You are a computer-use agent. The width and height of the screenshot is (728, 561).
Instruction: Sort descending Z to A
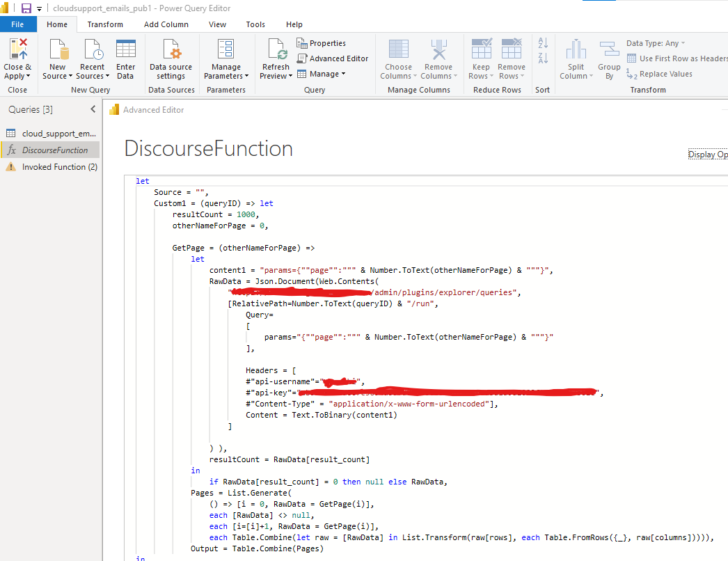pyautogui.click(x=543, y=58)
